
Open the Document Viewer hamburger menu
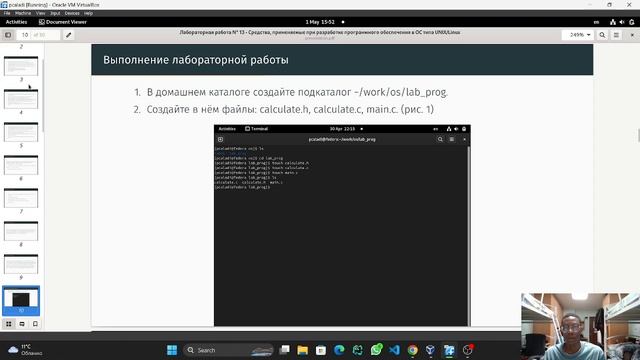(616, 35)
